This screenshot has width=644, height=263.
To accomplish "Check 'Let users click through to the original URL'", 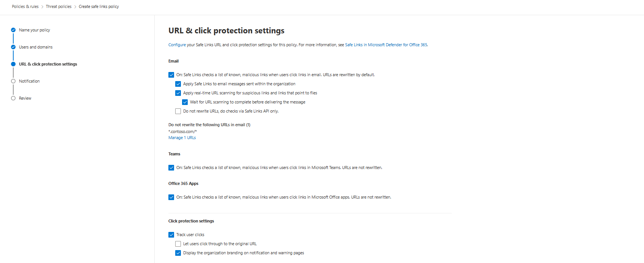I will (x=178, y=244).
